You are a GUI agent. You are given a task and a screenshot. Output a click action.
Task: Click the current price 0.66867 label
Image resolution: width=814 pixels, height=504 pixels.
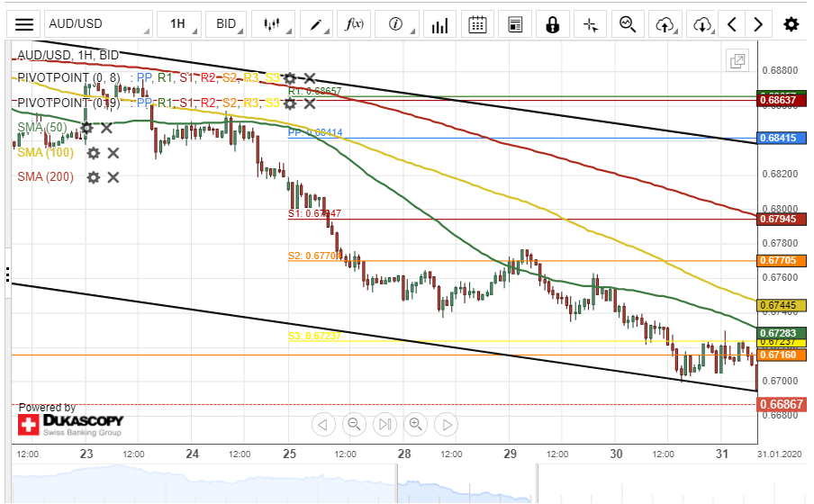click(782, 404)
